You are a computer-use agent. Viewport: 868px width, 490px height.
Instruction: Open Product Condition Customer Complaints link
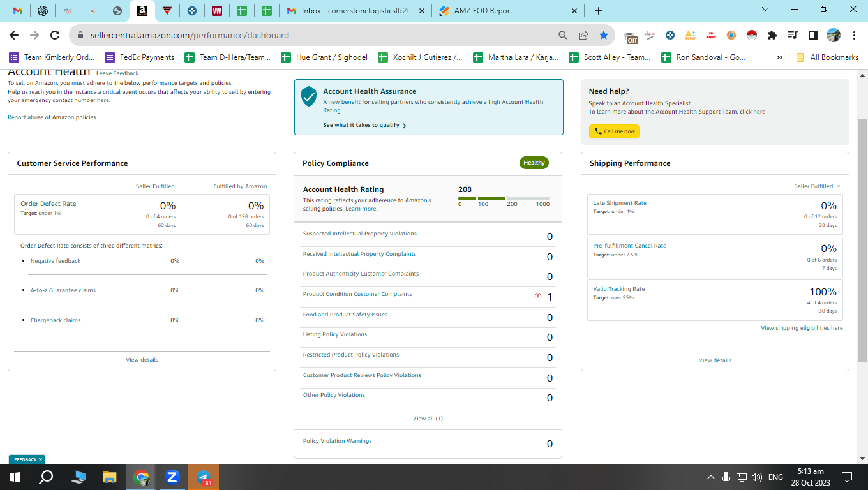coord(357,294)
